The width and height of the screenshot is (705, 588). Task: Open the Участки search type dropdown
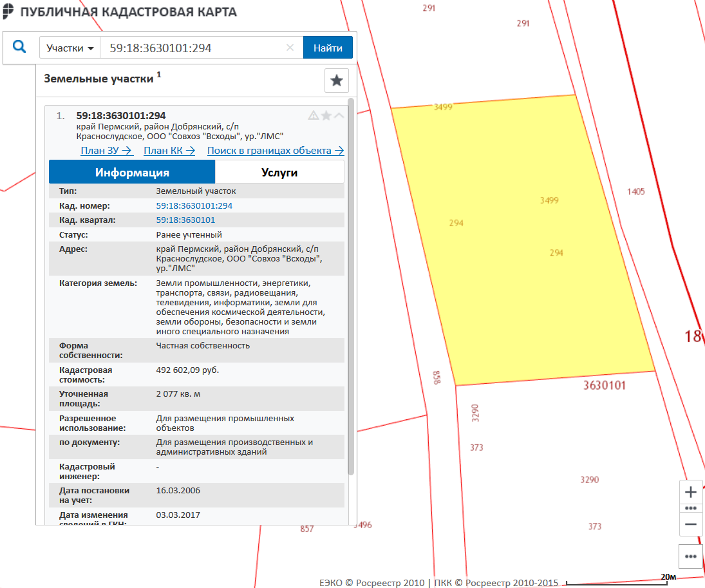70,48
